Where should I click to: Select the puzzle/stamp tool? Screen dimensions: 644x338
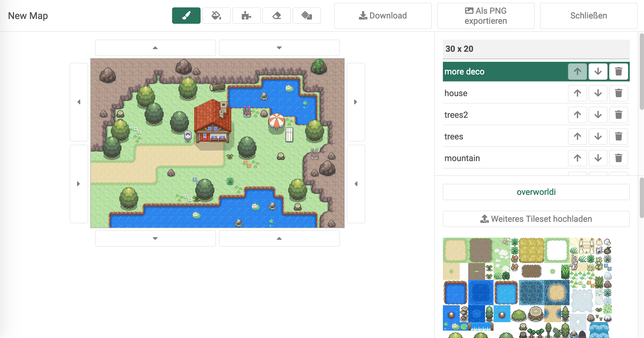tap(247, 16)
